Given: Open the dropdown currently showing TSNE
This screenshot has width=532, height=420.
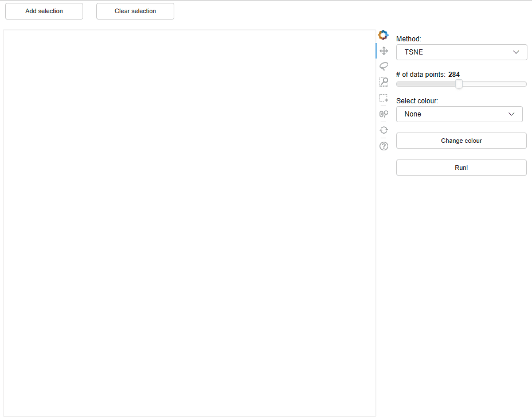Looking at the screenshot, I should tap(461, 52).
